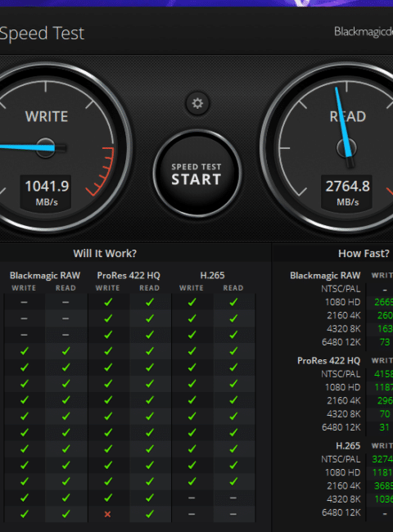The width and height of the screenshot is (393, 532).
Task: Click 1080 HD row under H.265 in How Fast
Action: tap(343, 472)
